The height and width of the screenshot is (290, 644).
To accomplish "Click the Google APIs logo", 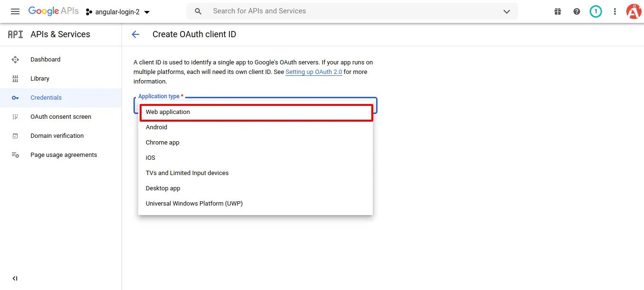I will pos(53,11).
